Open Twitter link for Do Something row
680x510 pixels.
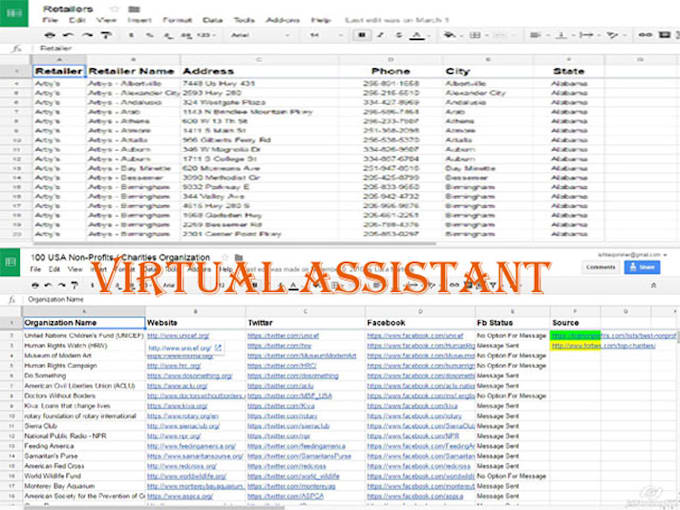[x=293, y=376]
